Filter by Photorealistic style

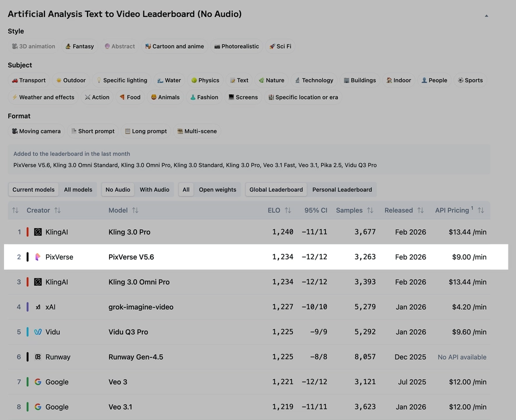click(x=236, y=47)
